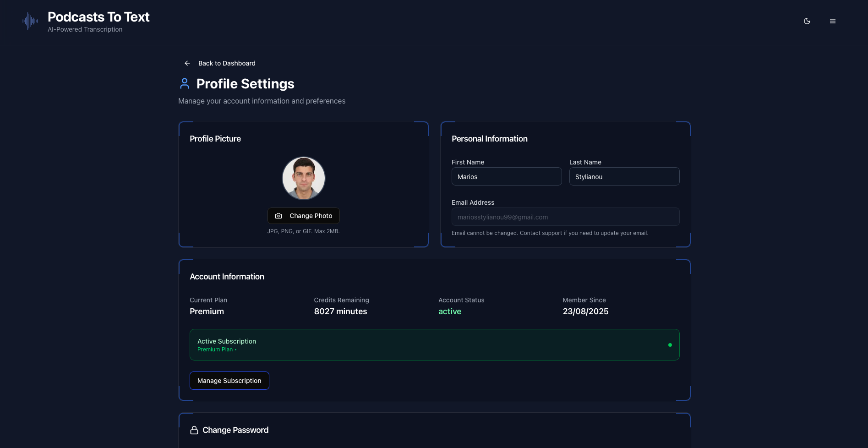Click the user icon beside Profile Settings
The height and width of the screenshot is (448, 868).
tap(185, 83)
